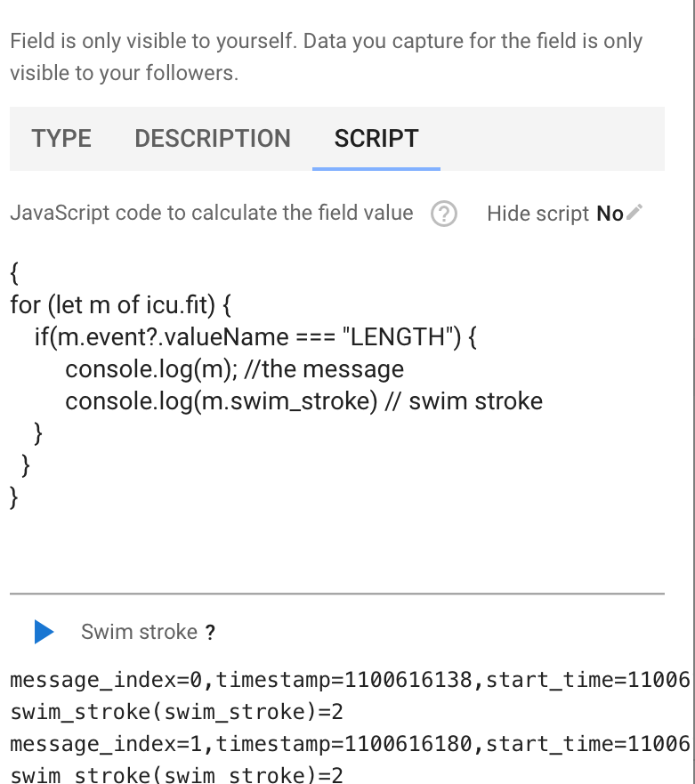Place cursor in the for loop line
This screenshot has width=695, height=784.
120,305
